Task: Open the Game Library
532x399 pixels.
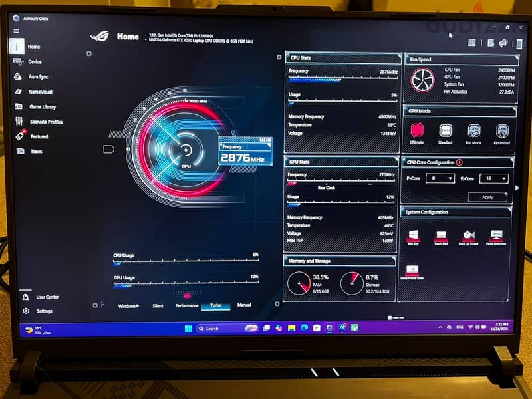Action: (35, 107)
